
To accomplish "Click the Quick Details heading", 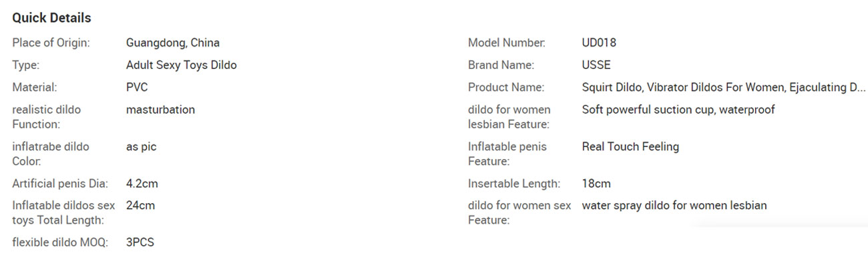I will pyautogui.click(x=51, y=18).
